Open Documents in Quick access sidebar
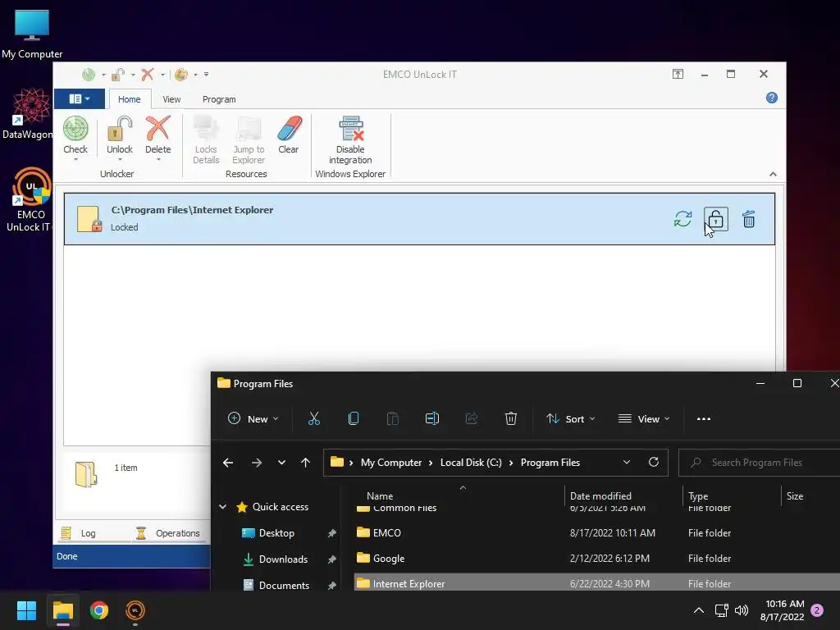 pos(284,585)
